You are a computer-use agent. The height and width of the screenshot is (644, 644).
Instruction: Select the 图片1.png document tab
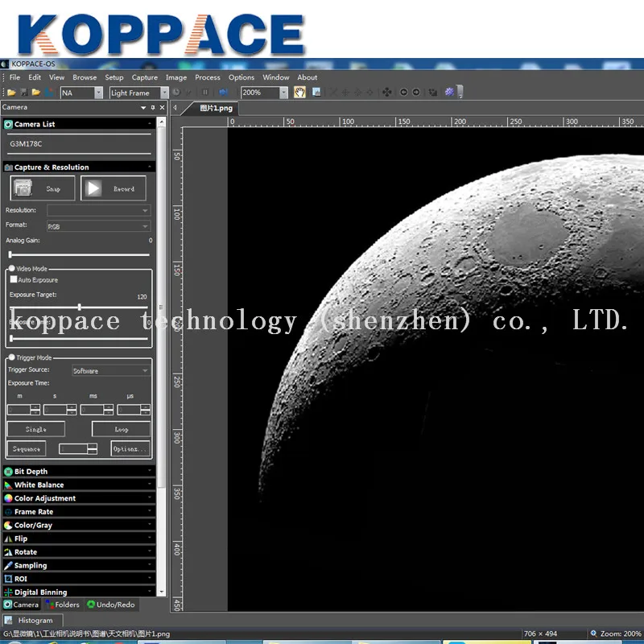[215, 109]
